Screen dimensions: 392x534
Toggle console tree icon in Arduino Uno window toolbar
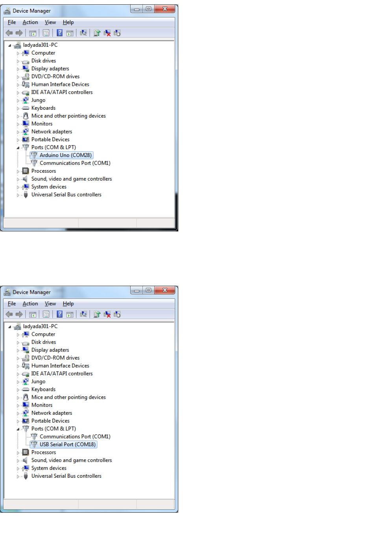coord(33,33)
